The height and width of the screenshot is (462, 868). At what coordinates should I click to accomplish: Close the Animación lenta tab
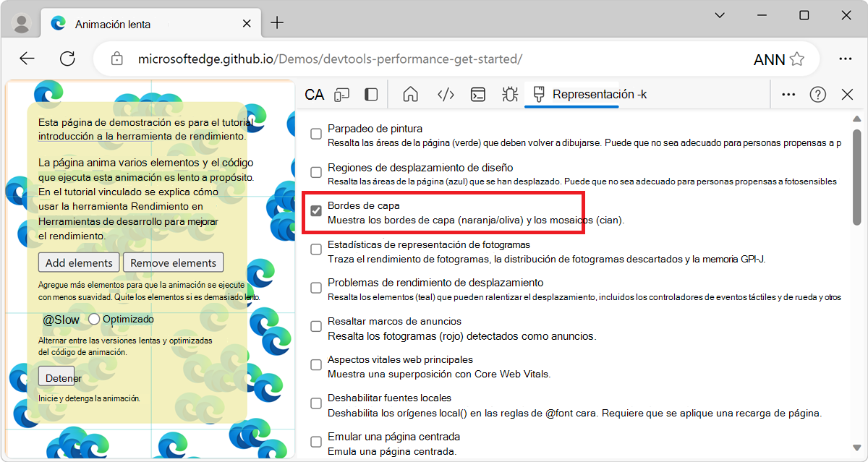point(247,24)
